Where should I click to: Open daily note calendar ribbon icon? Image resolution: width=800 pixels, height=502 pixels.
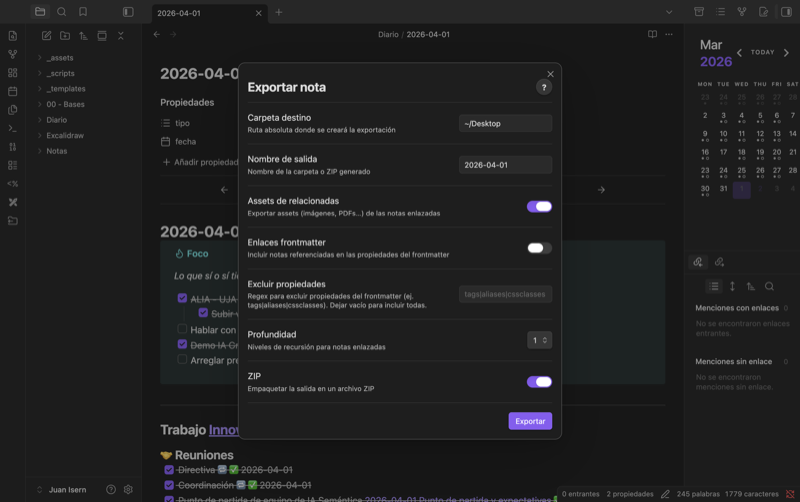13,91
